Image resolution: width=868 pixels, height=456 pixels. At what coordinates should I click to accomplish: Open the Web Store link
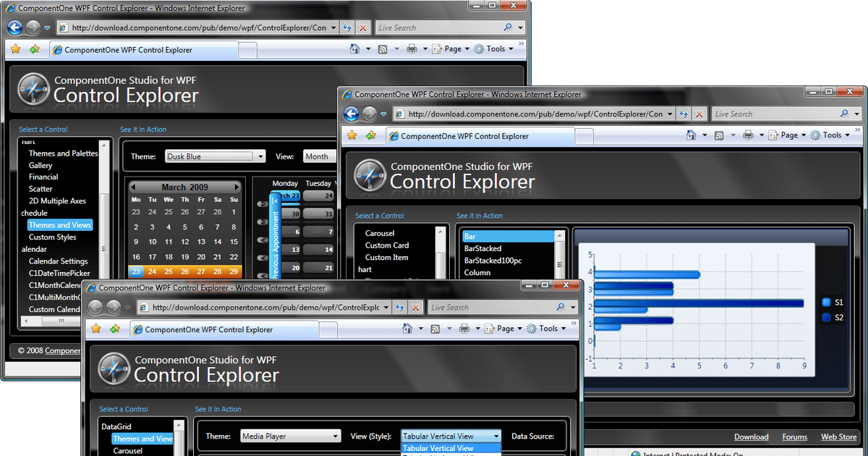(838, 436)
